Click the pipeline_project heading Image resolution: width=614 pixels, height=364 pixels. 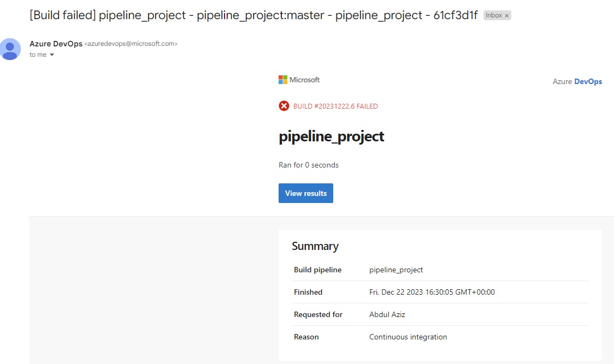click(331, 136)
